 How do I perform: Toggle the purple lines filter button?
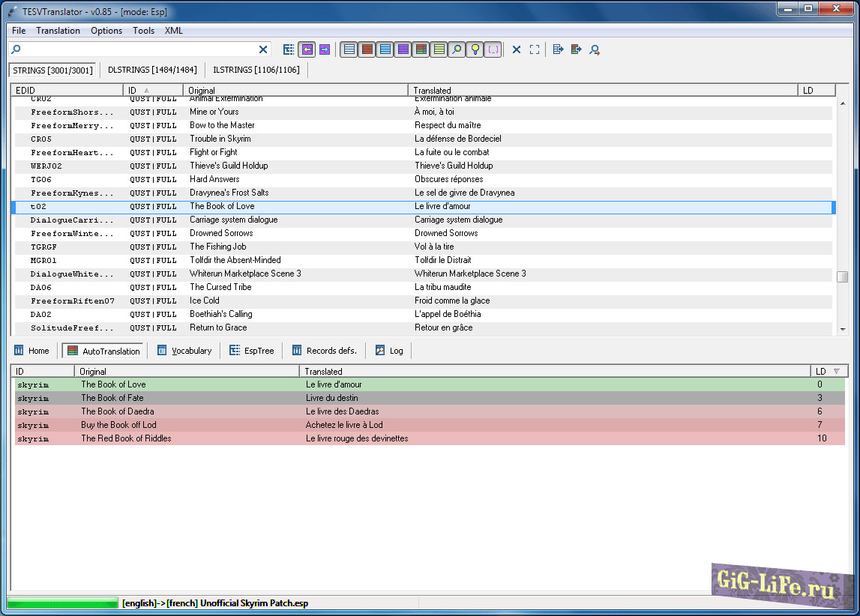(x=403, y=49)
